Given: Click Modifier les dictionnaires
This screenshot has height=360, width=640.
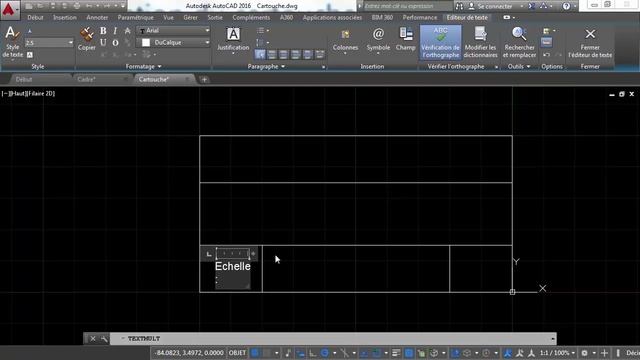Looking at the screenshot, I should coord(480,42).
